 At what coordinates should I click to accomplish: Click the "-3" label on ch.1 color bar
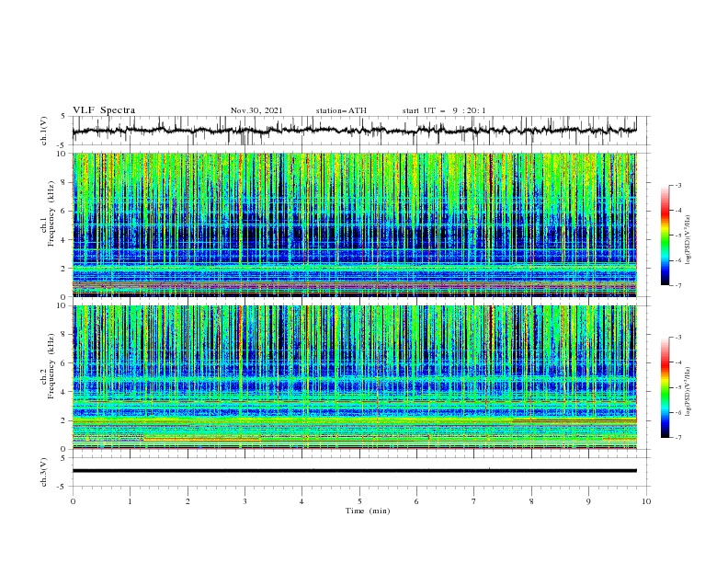678,185
